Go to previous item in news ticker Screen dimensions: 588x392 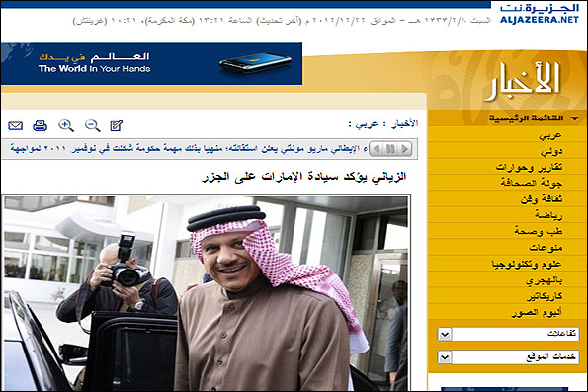click(377, 149)
